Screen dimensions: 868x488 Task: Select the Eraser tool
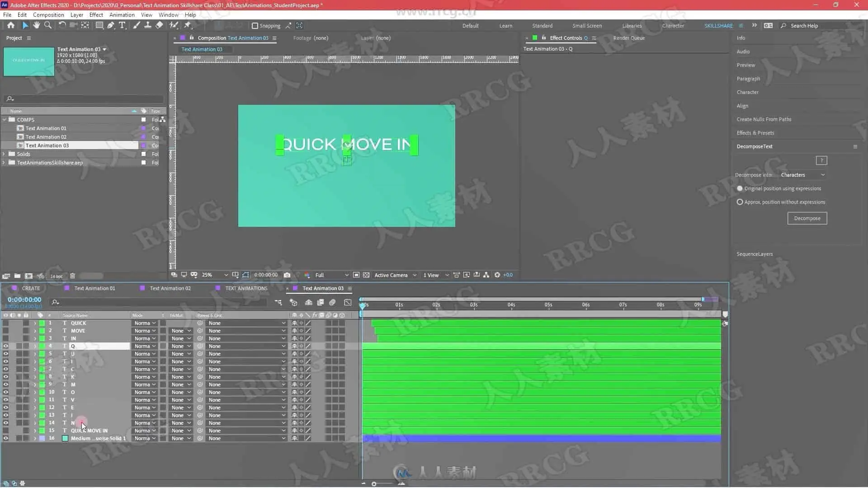click(159, 25)
